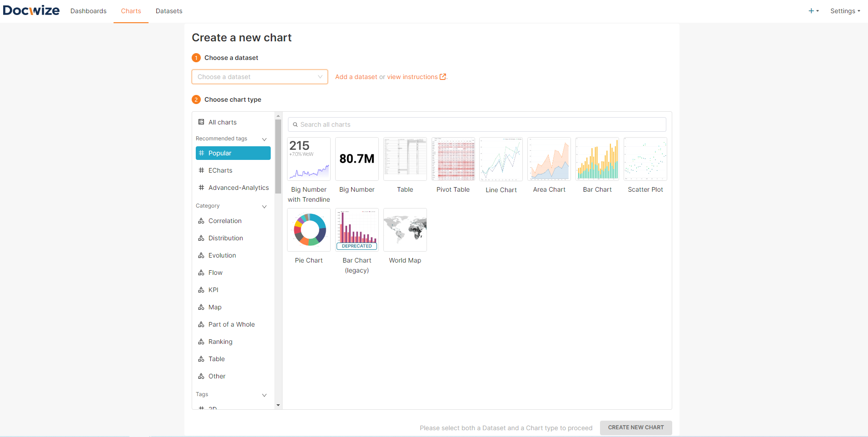Click the Create New Chart button

pyautogui.click(x=635, y=427)
